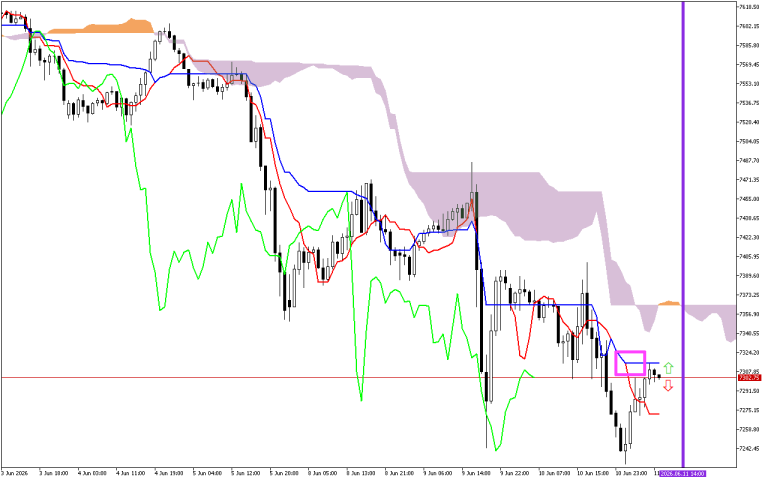Click the 7438.65 price axis label
The image size is (768, 480).
pyautogui.click(x=749, y=218)
